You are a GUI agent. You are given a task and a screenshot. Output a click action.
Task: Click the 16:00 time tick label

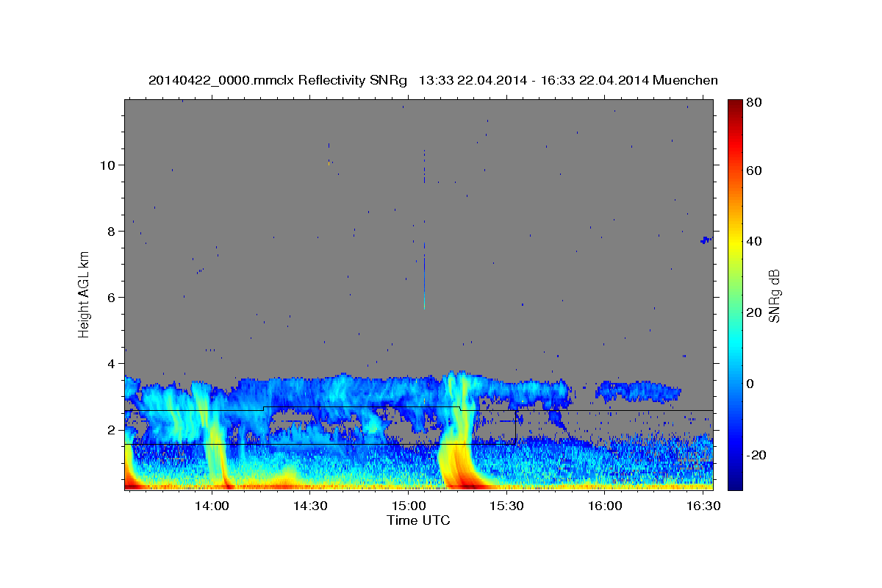pyautogui.click(x=605, y=506)
